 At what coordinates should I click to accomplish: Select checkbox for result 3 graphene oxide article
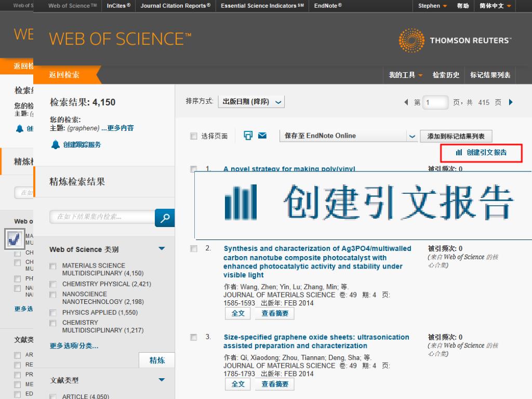point(194,337)
